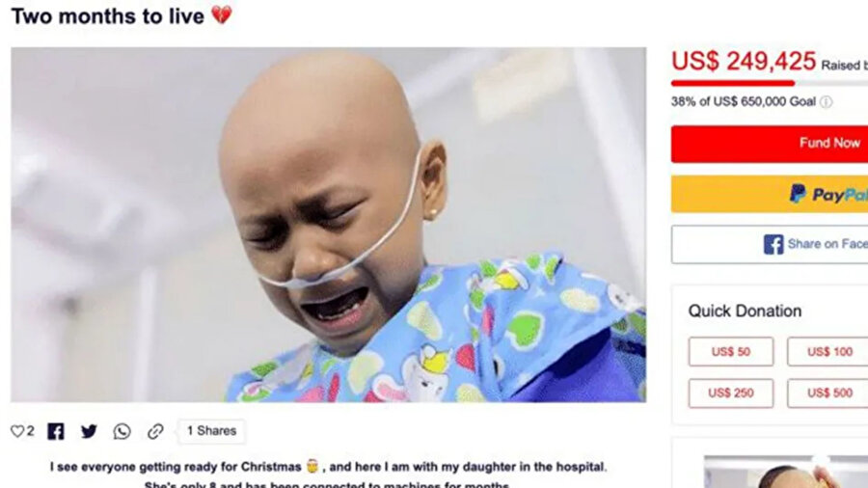Share the campaign via Facebook icon
The height and width of the screenshot is (488, 868).
tap(55, 431)
